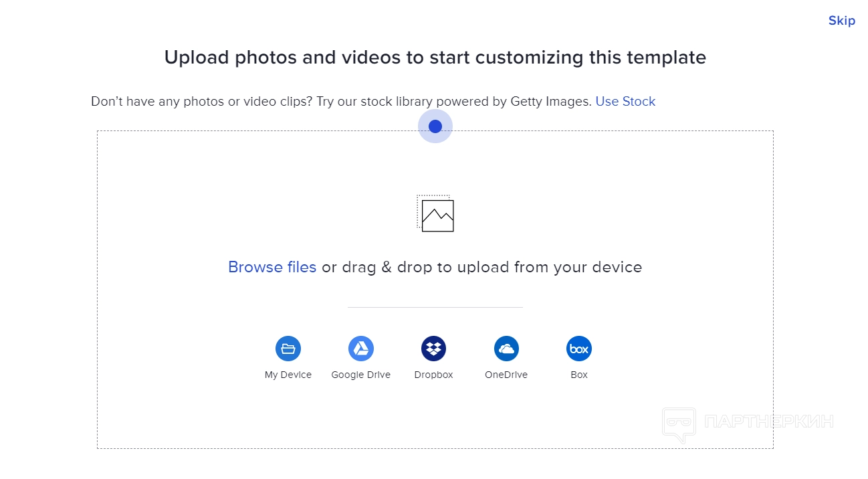868x479 pixels.
Task: Open the Google Drive upload icon
Action: [361, 349]
